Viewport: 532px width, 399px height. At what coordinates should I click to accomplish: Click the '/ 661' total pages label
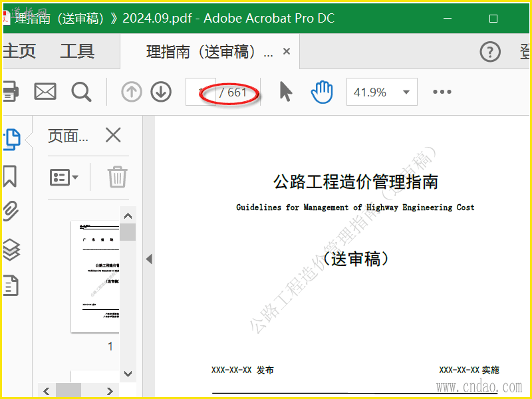click(x=233, y=92)
